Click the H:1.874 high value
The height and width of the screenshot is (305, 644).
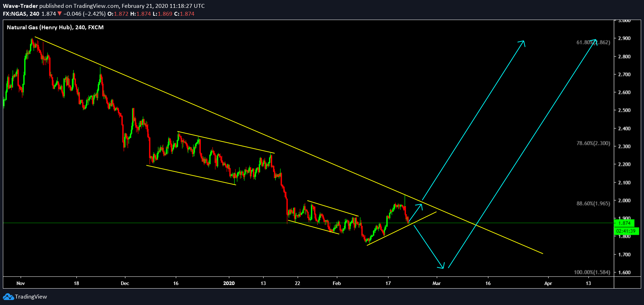(x=141, y=14)
